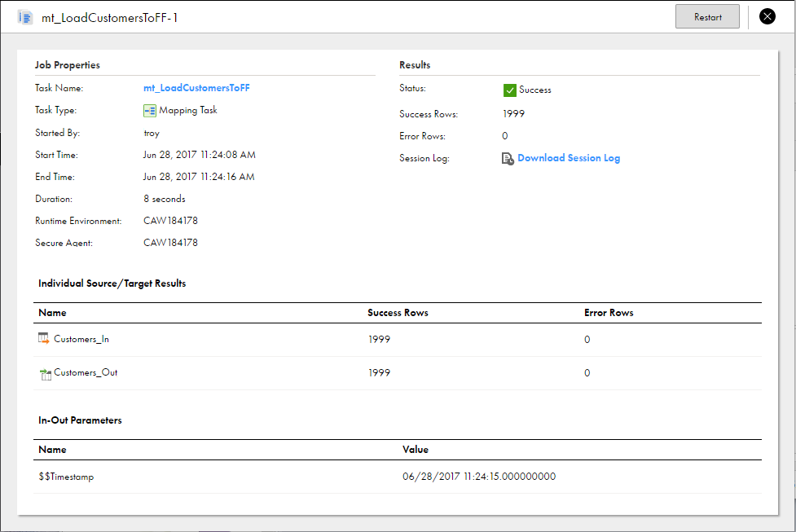Click Results Error Rows value 0
Image resolution: width=796 pixels, height=532 pixels.
[x=504, y=135]
